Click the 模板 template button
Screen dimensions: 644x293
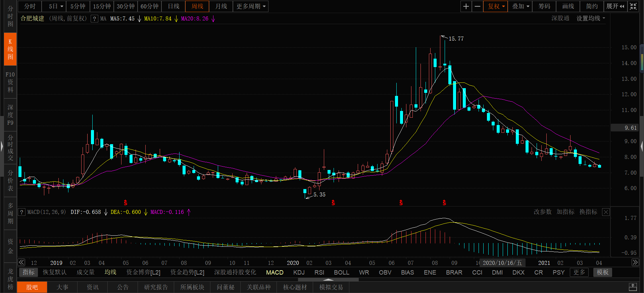pyautogui.click(x=603, y=272)
